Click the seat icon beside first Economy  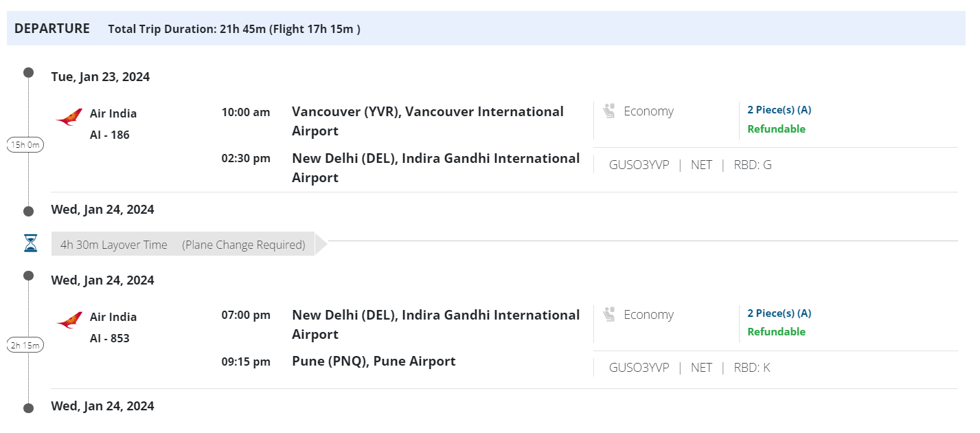pyautogui.click(x=609, y=111)
